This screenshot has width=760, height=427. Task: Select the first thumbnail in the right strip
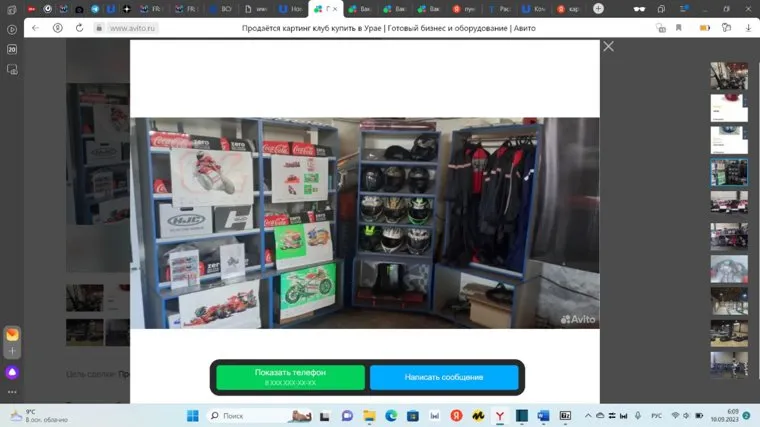coord(728,76)
